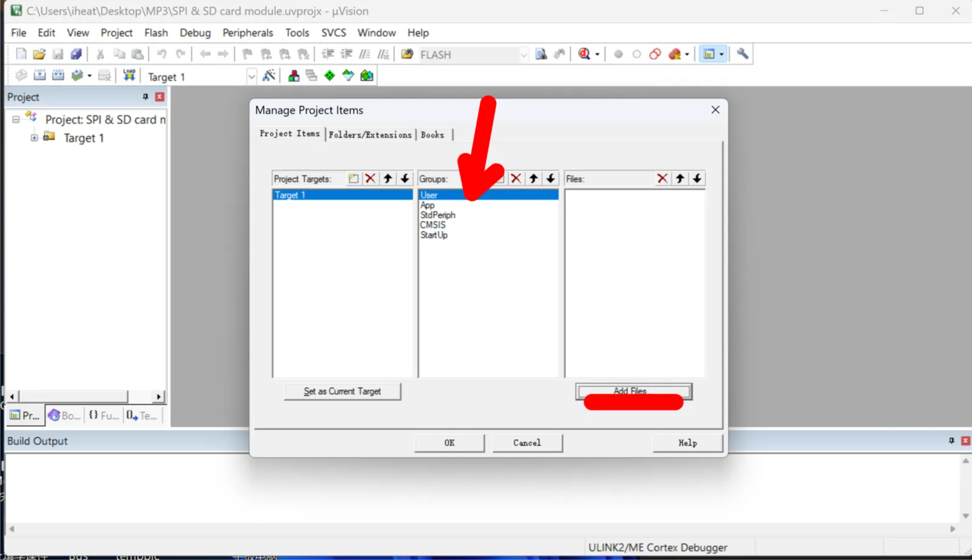Click the Download LOAD toolbar icon
972x560 pixels.
(x=129, y=75)
